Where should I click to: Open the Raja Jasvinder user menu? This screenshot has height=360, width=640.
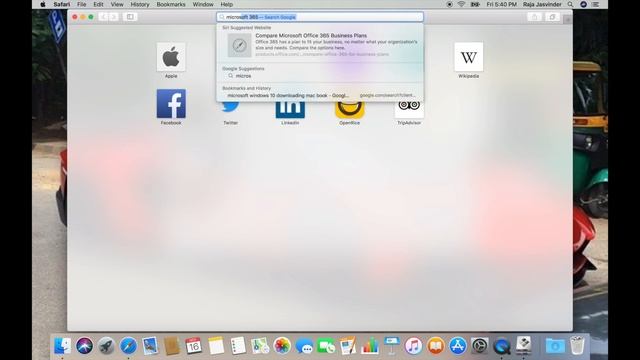(x=542, y=4)
